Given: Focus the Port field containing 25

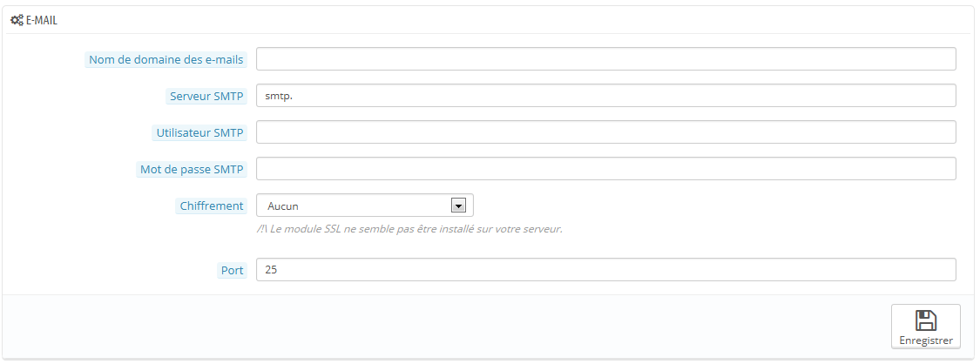Looking at the screenshot, I should tap(605, 270).
